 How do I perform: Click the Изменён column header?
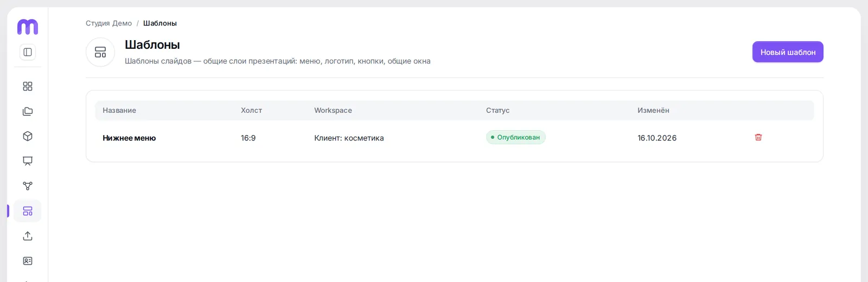coord(653,110)
